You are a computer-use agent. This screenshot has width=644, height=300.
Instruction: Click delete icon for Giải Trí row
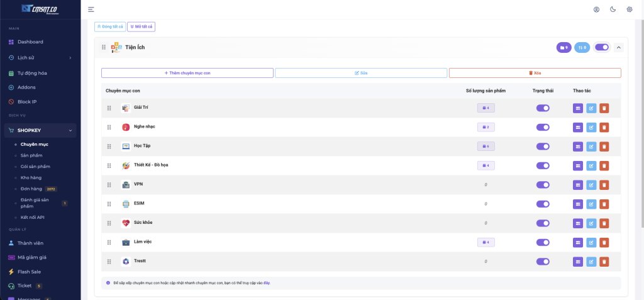click(x=604, y=108)
